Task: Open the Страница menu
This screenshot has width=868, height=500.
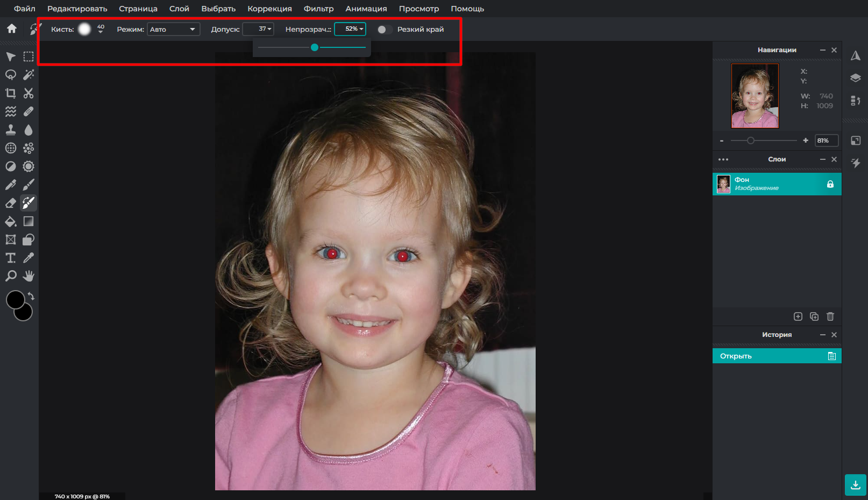Action: [x=138, y=9]
